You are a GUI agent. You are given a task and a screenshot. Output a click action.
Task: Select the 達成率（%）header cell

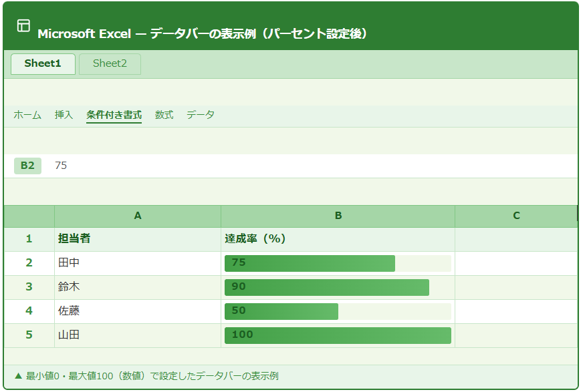tap(338, 239)
